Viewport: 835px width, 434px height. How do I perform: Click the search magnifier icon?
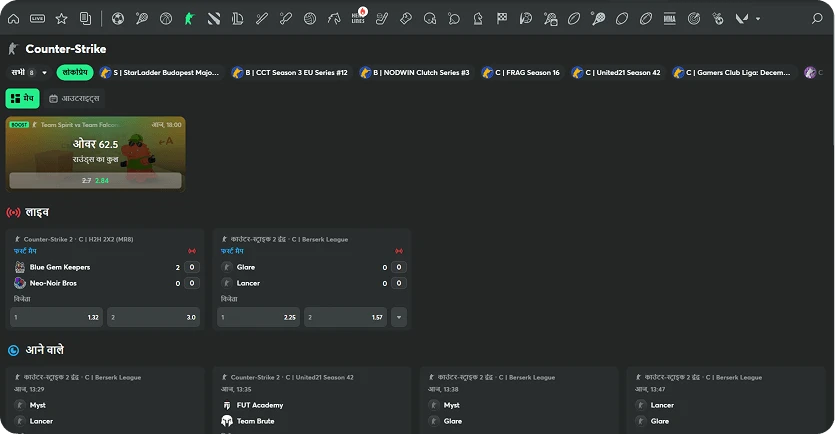[817, 18]
